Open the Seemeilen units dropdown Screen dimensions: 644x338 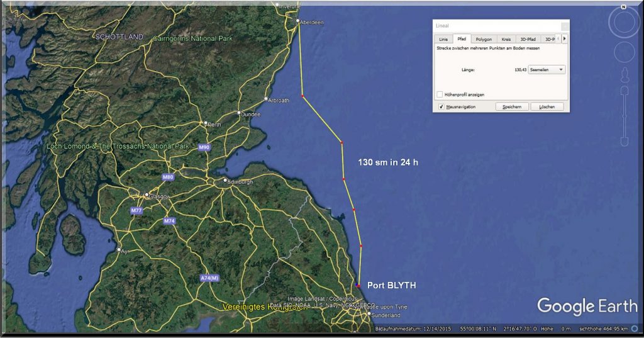click(x=547, y=70)
